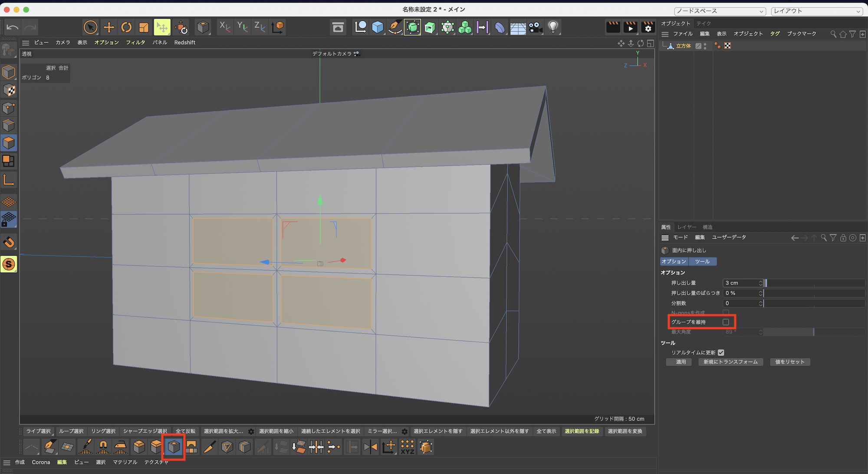The image size is (868, 474).
Task: Select the Knife tool in bottom toolbar
Action: 209,447
